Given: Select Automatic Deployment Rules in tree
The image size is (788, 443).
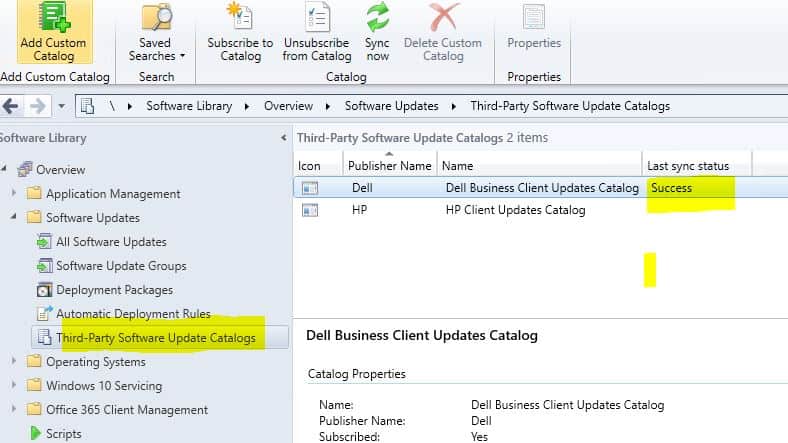Looking at the screenshot, I should click(133, 313).
